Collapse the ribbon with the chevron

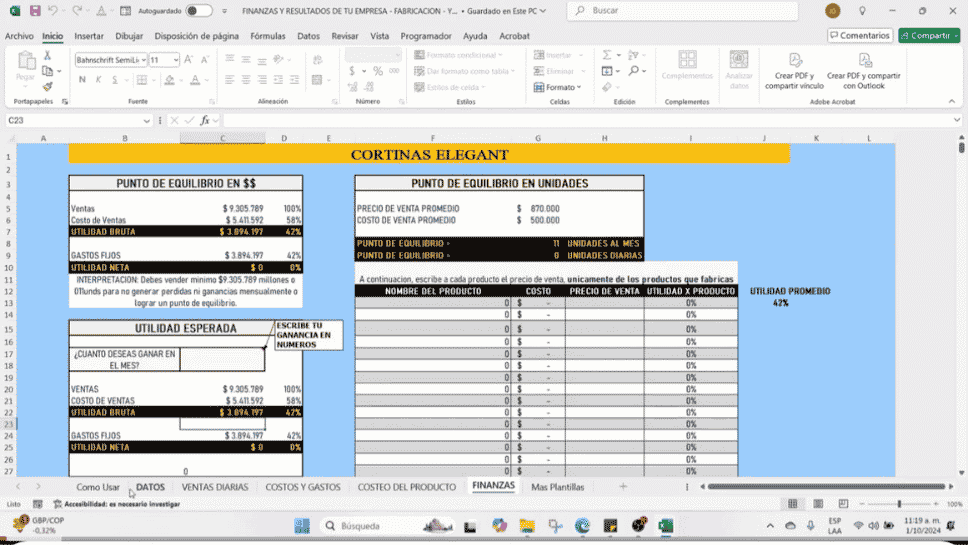point(951,101)
